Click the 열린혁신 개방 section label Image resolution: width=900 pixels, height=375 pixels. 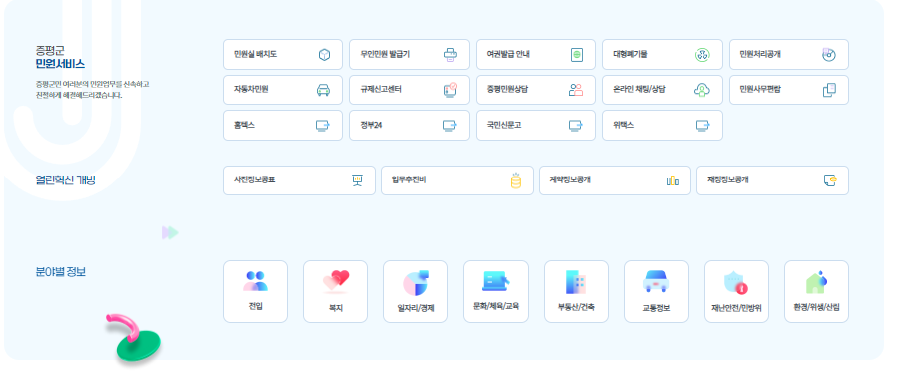click(x=65, y=180)
